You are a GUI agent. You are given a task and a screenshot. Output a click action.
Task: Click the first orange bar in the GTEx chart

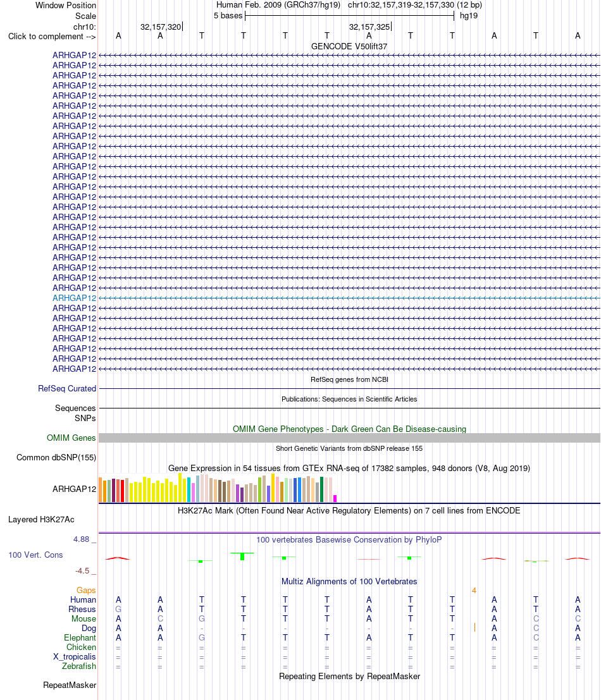click(x=100, y=491)
